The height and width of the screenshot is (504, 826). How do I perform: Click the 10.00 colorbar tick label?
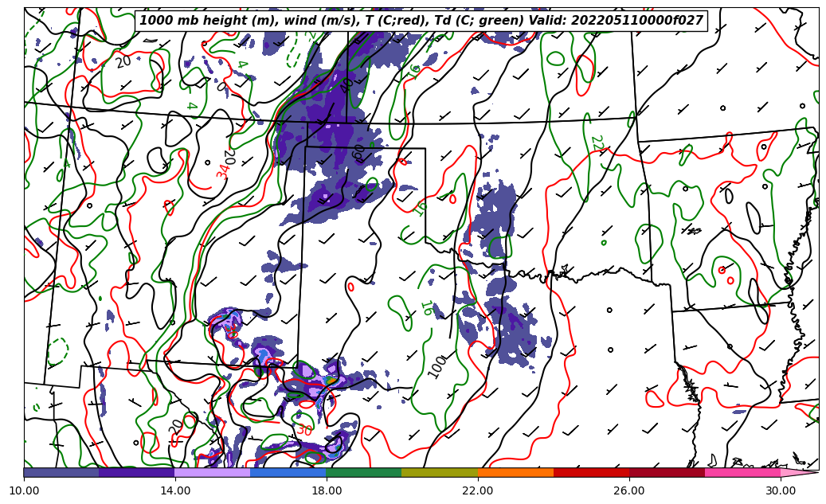click(24, 490)
